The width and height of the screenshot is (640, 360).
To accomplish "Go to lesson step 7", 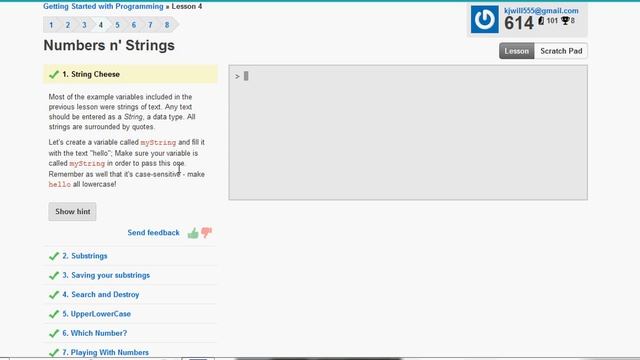I will point(150,25).
